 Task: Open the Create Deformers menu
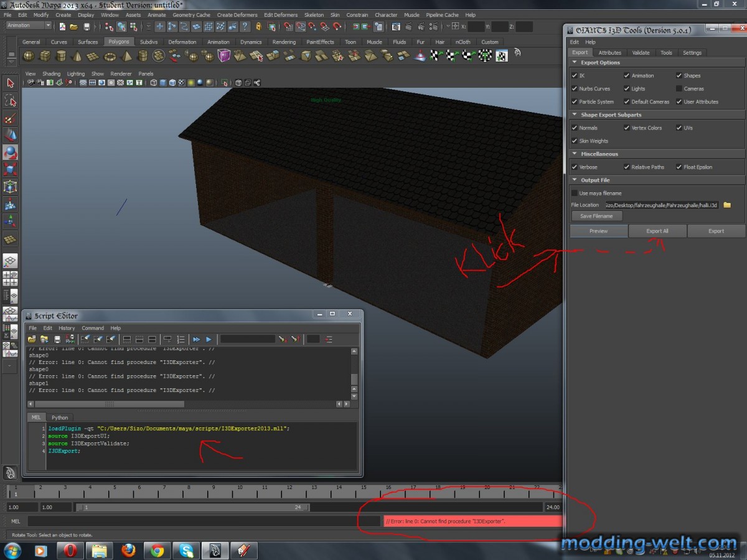point(237,15)
